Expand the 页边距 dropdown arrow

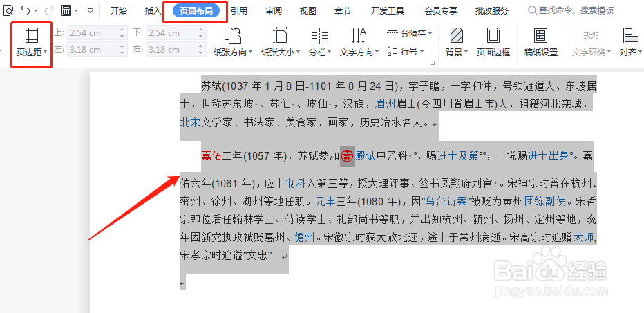pos(45,53)
